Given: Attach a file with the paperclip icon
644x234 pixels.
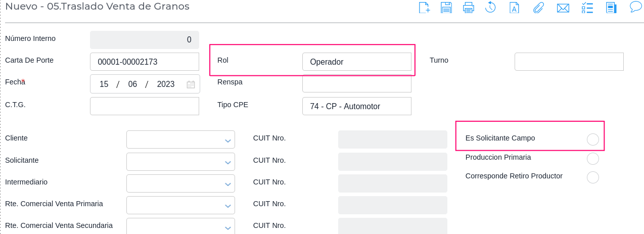Looking at the screenshot, I should tap(538, 8).
